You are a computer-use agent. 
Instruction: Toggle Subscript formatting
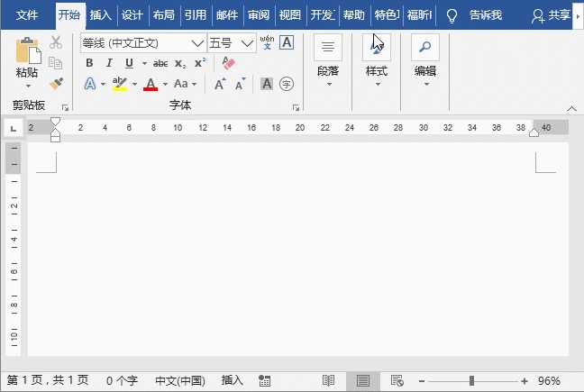180,64
